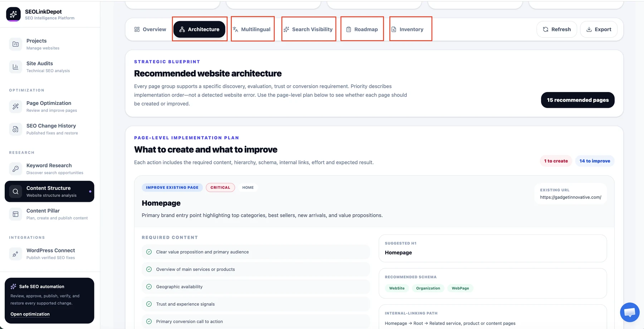Click the Refresh arrows icon
Image resolution: width=644 pixels, height=329 pixels.
click(546, 29)
